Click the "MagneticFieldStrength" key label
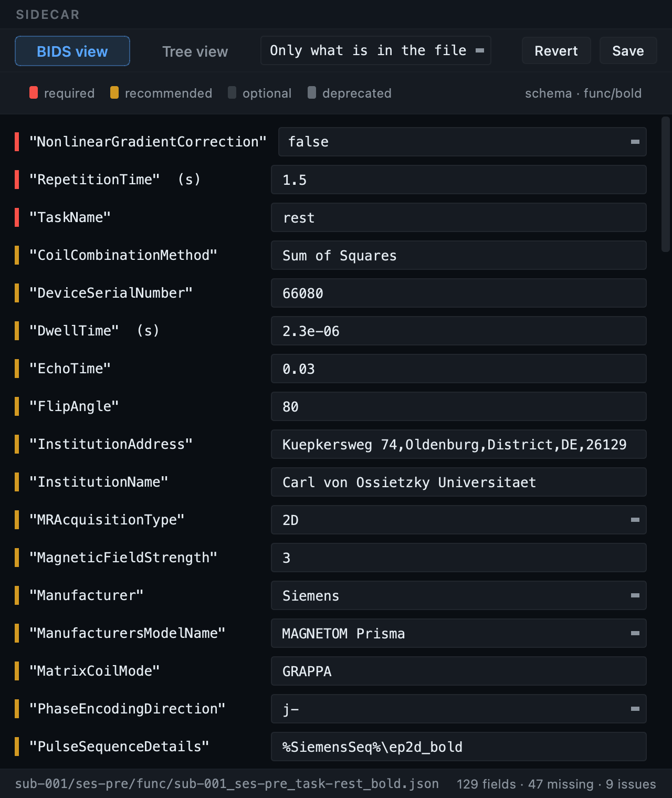This screenshot has width=672, height=798. click(123, 558)
